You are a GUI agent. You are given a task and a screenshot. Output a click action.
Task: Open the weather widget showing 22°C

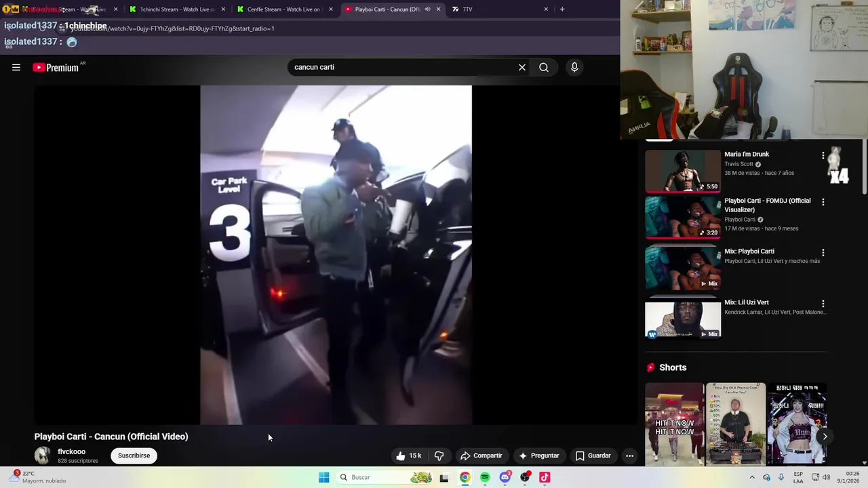37,477
